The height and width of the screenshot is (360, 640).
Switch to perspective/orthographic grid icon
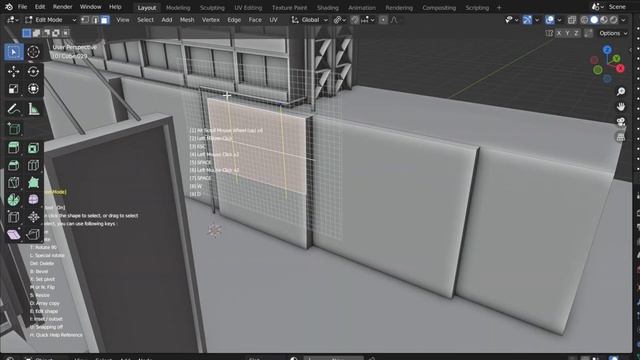pos(621,137)
